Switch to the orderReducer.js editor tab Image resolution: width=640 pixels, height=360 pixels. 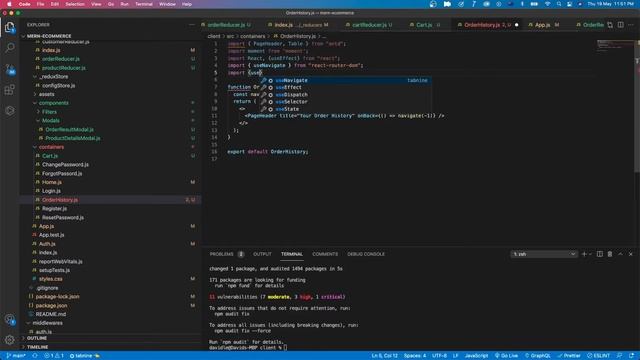click(x=226, y=25)
